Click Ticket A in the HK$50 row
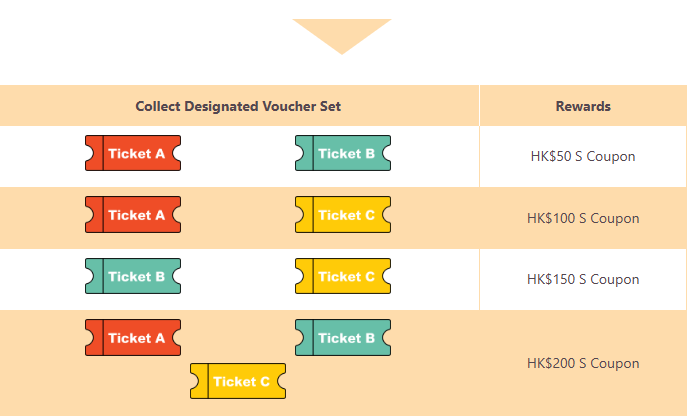 click(133, 154)
